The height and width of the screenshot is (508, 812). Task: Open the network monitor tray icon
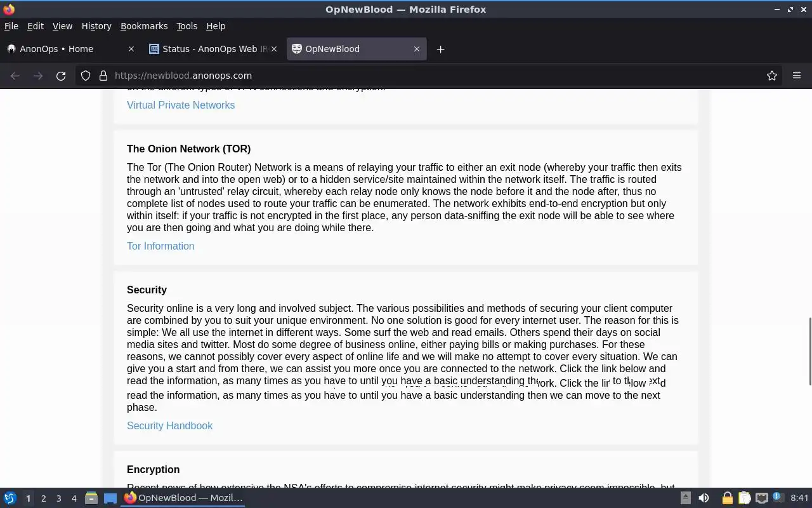tap(762, 498)
